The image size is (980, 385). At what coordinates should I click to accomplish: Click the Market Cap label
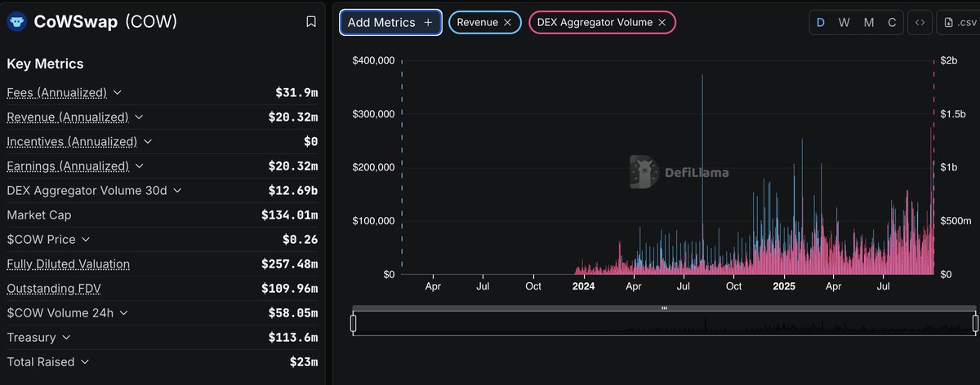pyautogui.click(x=38, y=215)
